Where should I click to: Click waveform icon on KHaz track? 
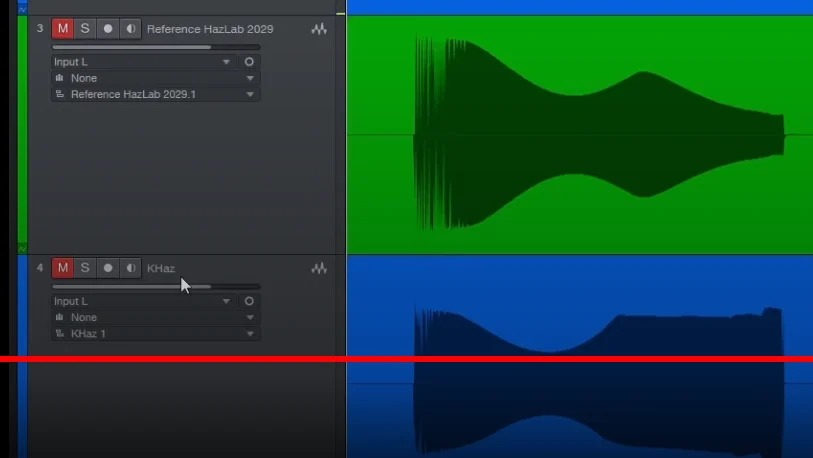319,269
